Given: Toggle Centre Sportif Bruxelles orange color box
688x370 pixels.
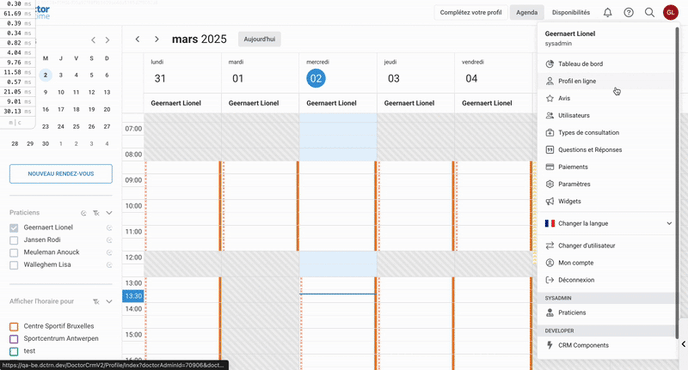Looking at the screenshot, I should (14, 327).
